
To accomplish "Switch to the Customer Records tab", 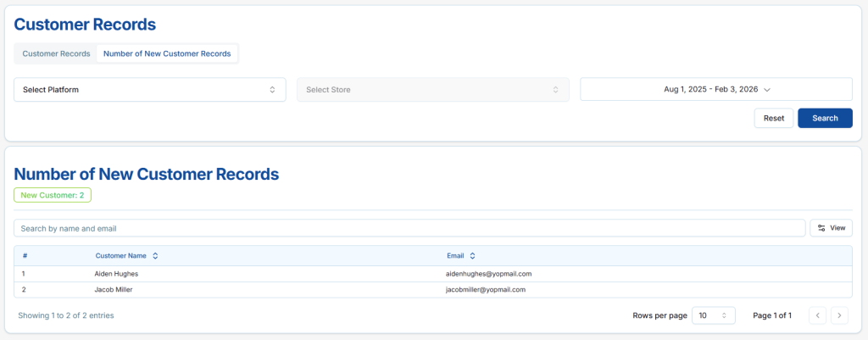I will (x=56, y=53).
